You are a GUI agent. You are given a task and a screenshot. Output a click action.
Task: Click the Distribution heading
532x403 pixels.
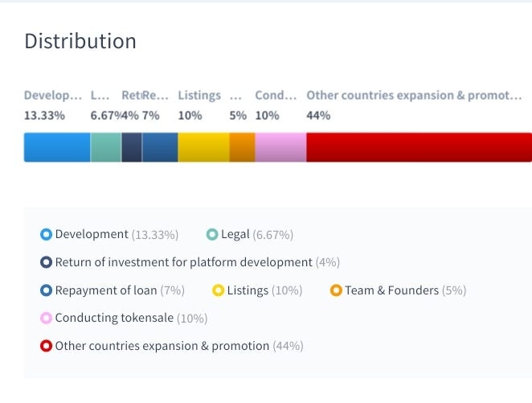pos(80,41)
